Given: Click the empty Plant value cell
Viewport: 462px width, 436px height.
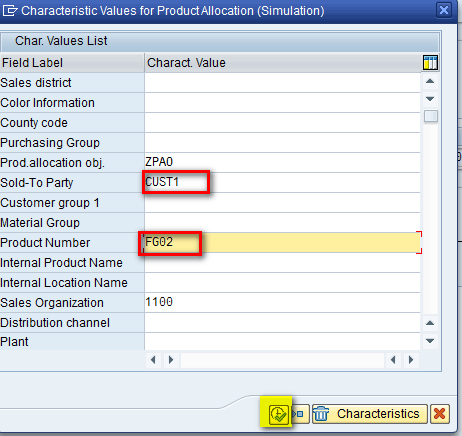Looking at the screenshot, I should [282, 342].
